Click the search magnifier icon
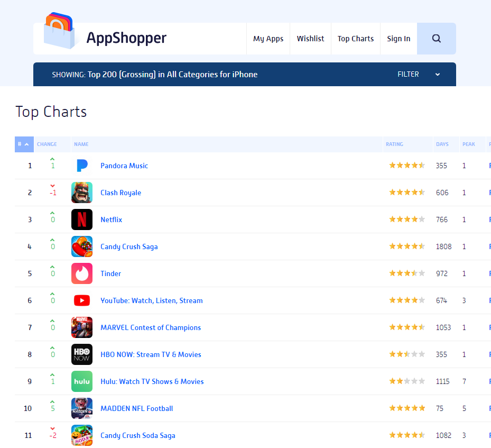The width and height of the screenshot is (491, 448). [436, 39]
